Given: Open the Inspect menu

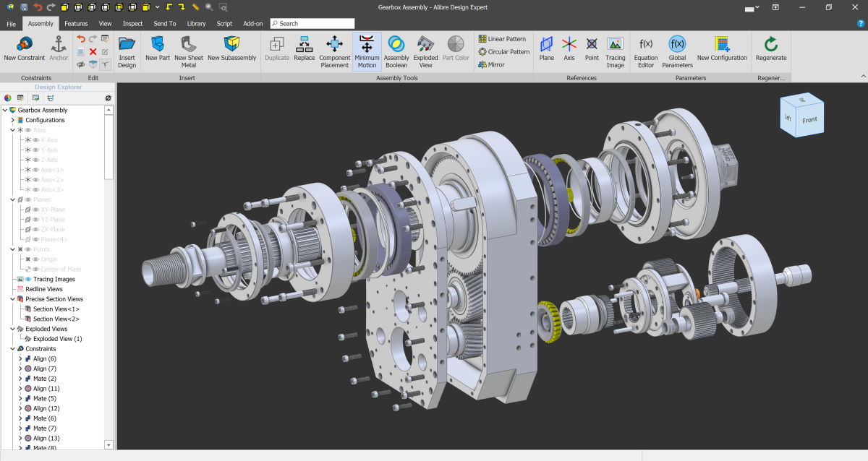Looking at the screenshot, I should pos(132,23).
